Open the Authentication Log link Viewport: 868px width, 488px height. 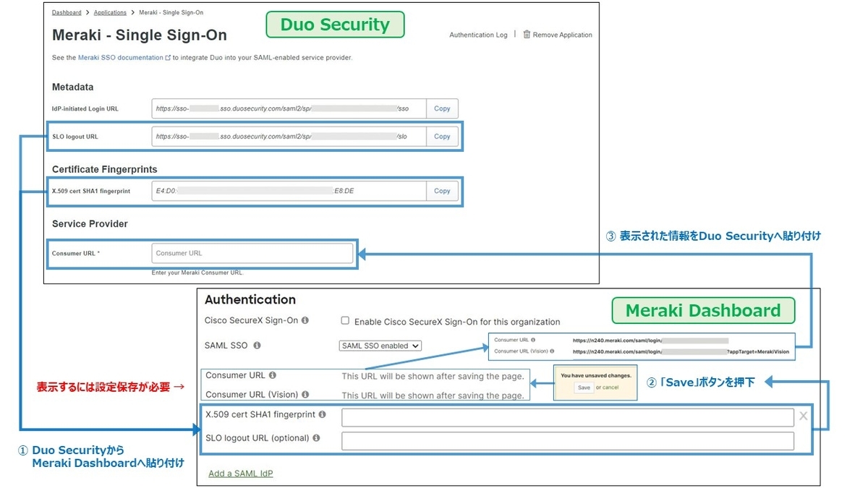pos(478,35)
